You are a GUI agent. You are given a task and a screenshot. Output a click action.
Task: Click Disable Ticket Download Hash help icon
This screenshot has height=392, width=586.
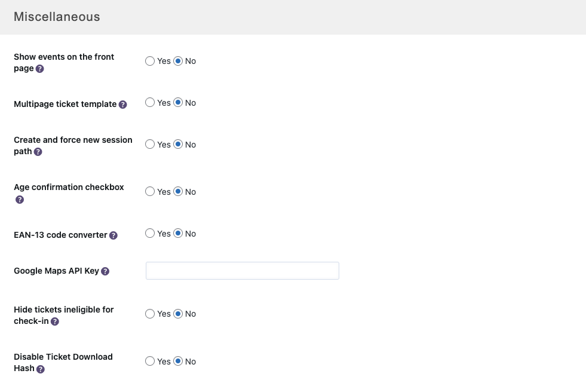[41, 369]
